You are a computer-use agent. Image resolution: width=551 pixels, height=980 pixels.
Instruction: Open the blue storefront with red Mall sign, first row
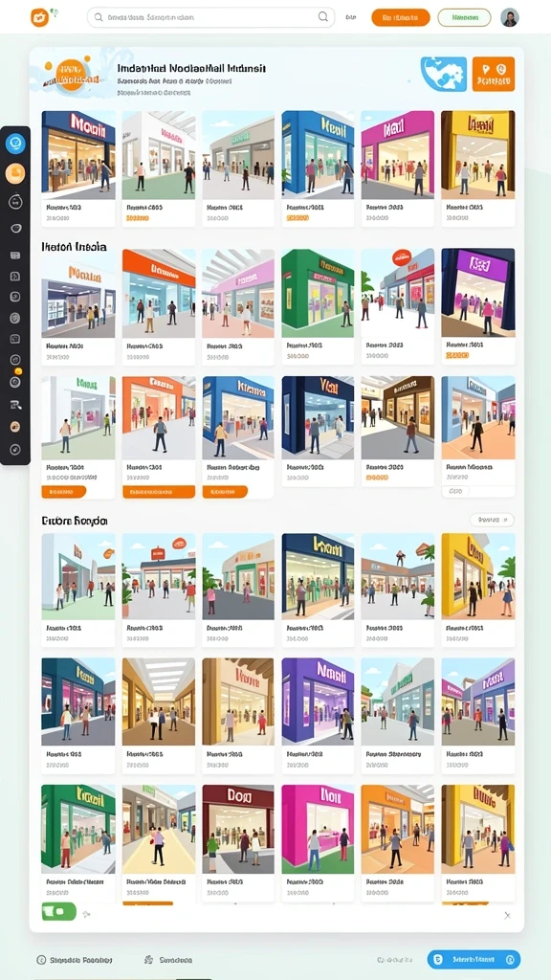click(x=78, y=154)
